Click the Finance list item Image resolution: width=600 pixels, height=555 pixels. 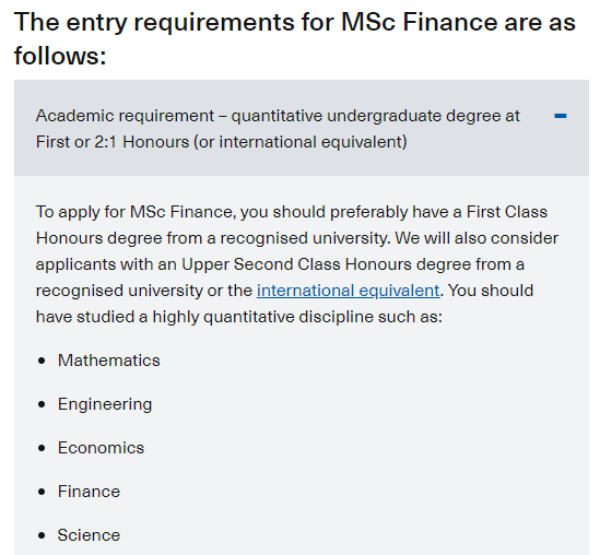click(x=88, y=492)
